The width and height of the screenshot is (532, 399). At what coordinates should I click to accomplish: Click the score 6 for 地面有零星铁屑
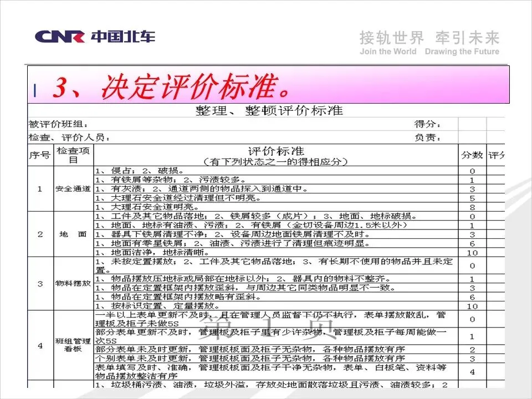[472, 244]
